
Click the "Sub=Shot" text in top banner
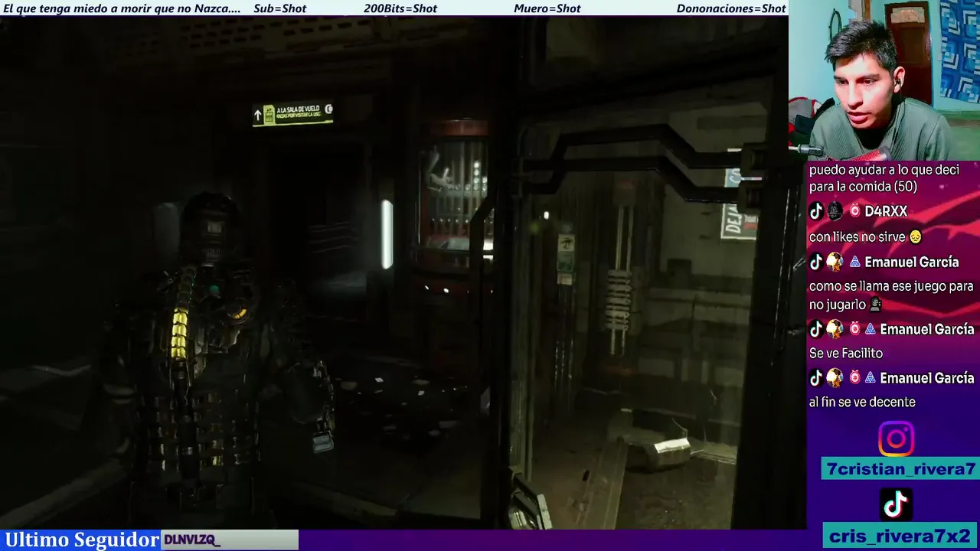pos(279,8)
